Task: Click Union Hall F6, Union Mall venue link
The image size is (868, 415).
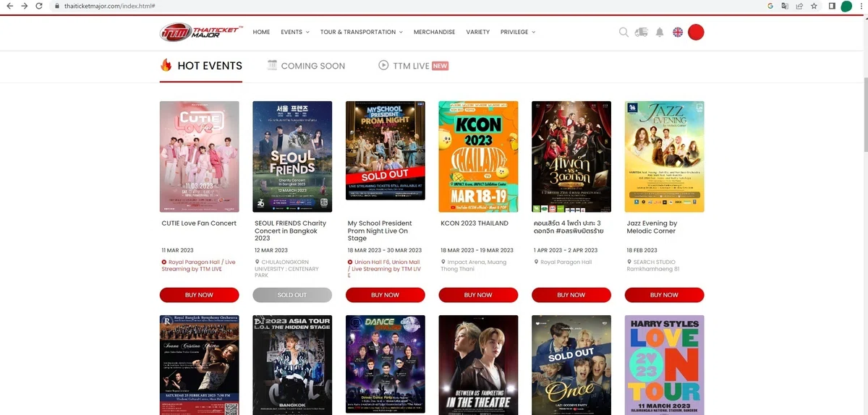Action: 384,269
